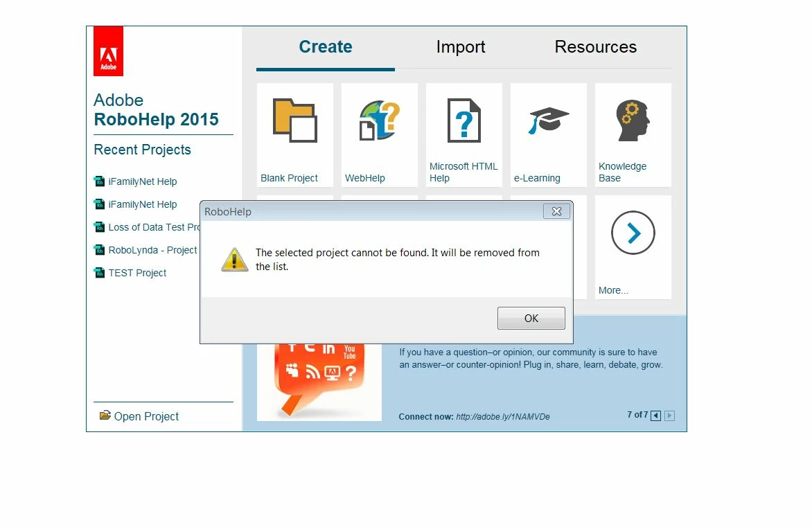Switch to the Create tab

(x=325, y=46)
